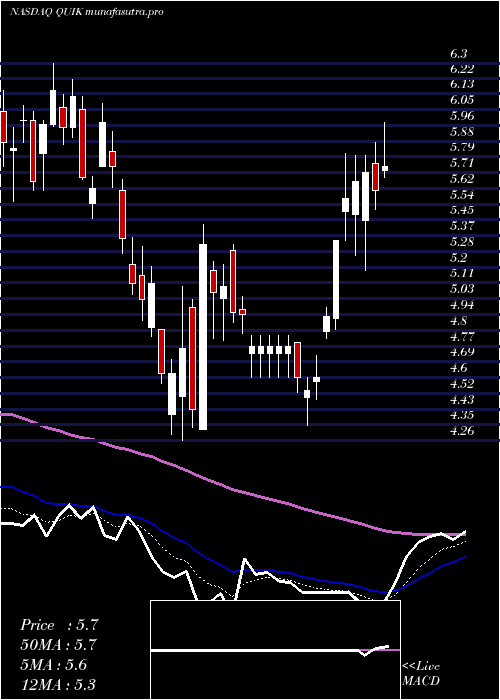
Task: Click the 4.77 price axis label
Action: point(462,336)
